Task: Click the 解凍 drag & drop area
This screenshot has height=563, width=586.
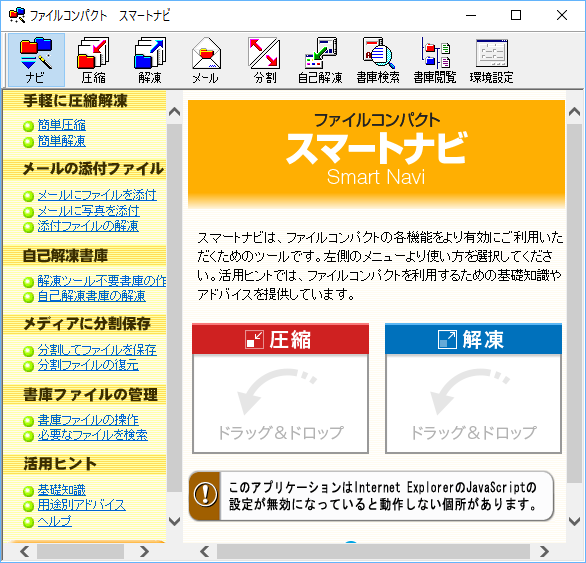Action: point(474,403)
